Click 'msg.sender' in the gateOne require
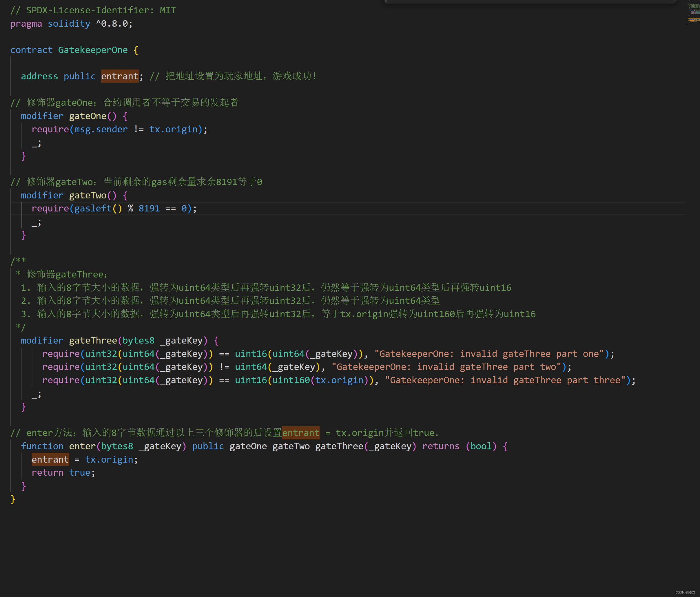 pyautogui.click(x=101, y=129)
